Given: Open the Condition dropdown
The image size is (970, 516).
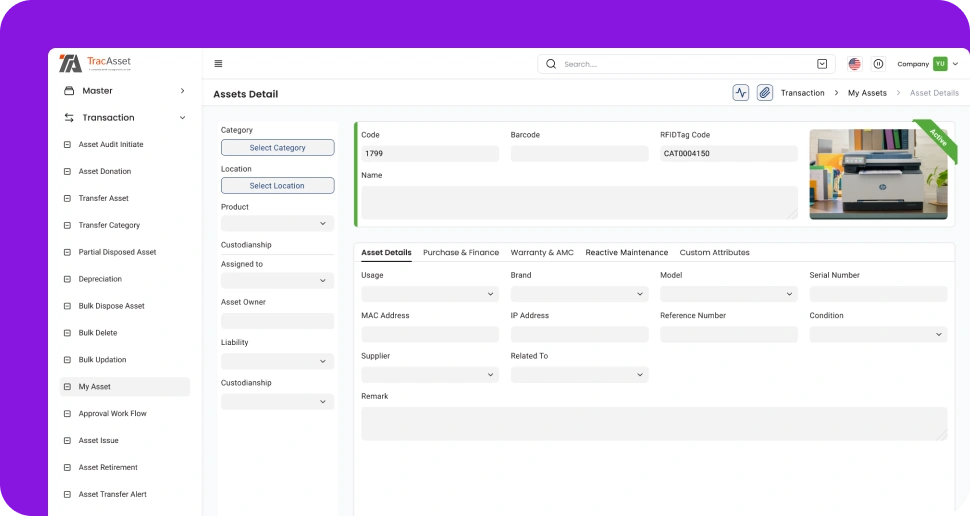Looking at the screenshot, I should [x=878, y=334].
